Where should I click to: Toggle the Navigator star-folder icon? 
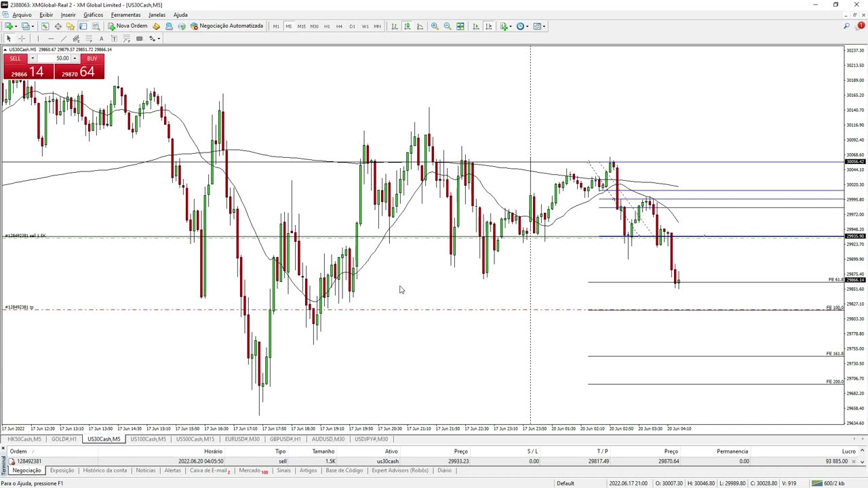click(71, 26)
